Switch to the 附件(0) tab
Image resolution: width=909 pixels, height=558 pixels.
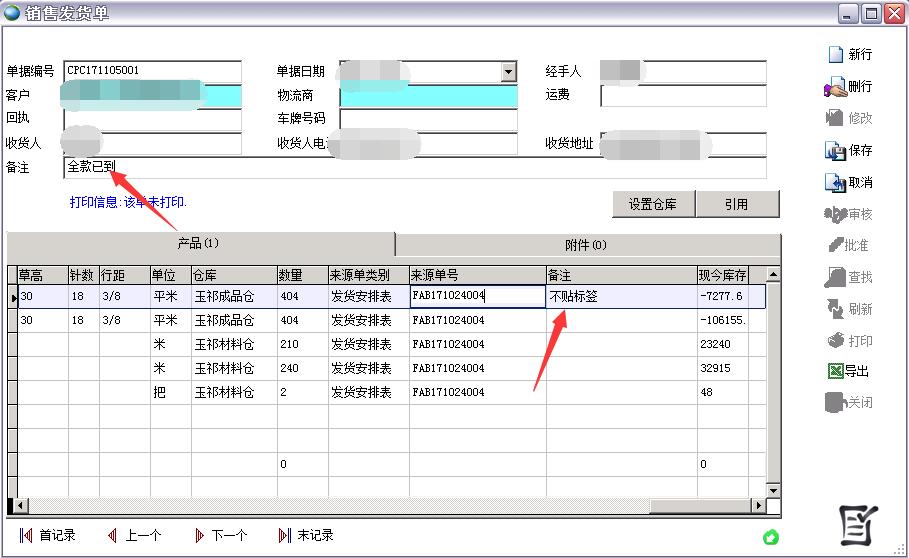(586, 245)
